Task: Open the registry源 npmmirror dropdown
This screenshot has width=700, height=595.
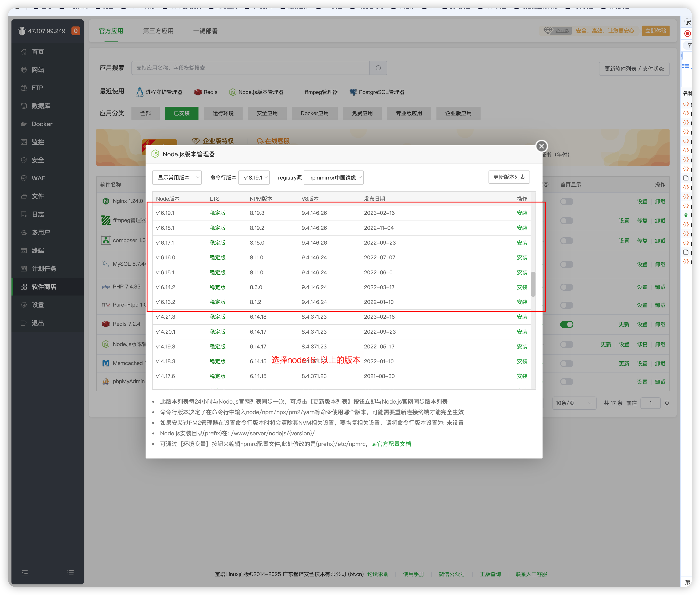Action: coord(333,178)
